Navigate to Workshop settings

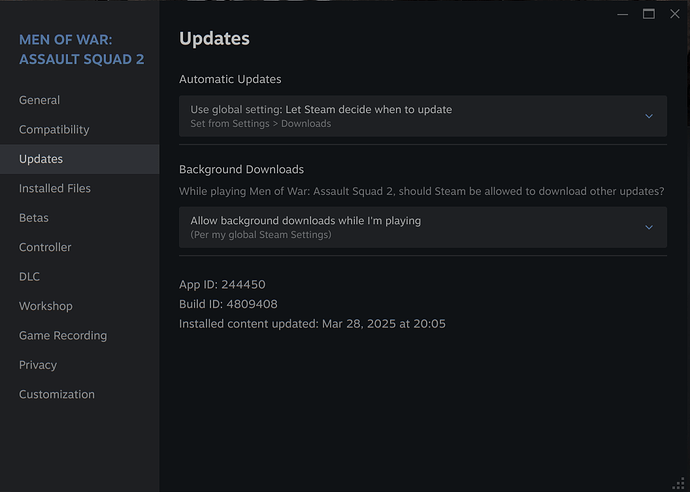point(46,306)
